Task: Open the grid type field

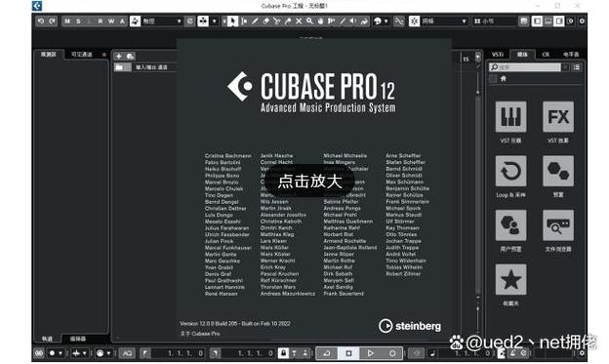Action: pos(496,20)
